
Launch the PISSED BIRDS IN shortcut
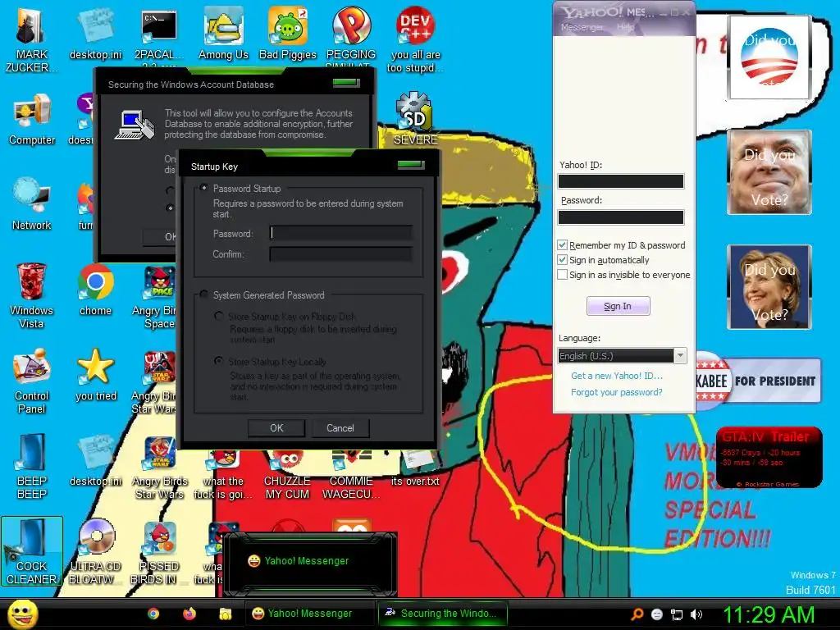tap(159, 552)
